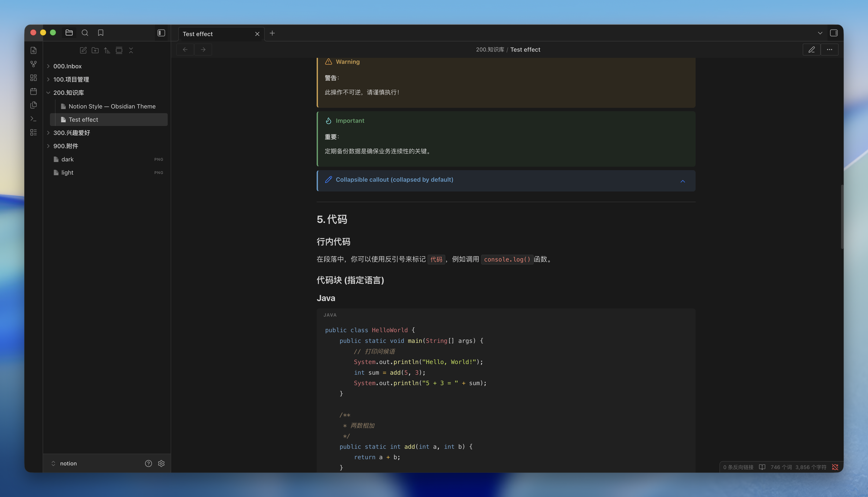
Task: Toggle the left sidebar panel
Action: 161,33
